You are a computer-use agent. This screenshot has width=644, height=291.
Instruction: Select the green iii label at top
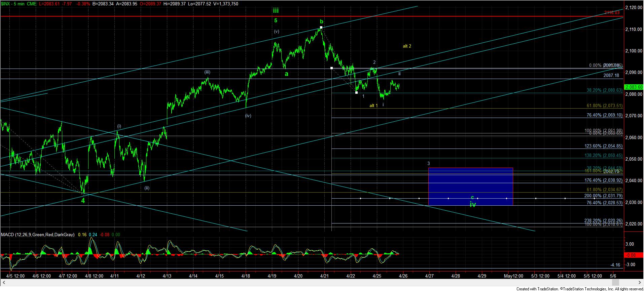tap(276, 10)
